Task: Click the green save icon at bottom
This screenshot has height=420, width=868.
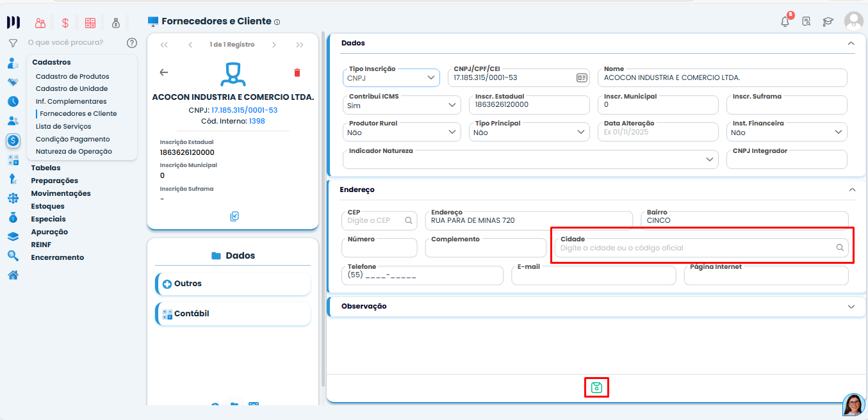Action: tap(596, 387)
